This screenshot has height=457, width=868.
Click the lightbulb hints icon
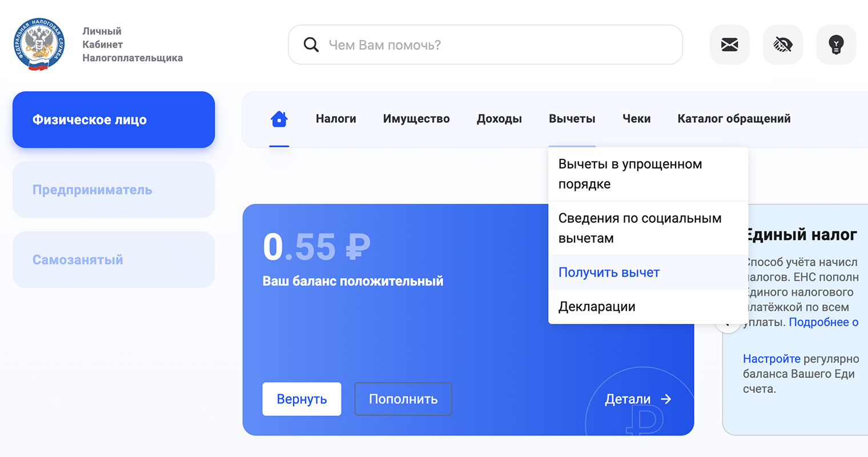pyautogui.click(x=836, y=45)
